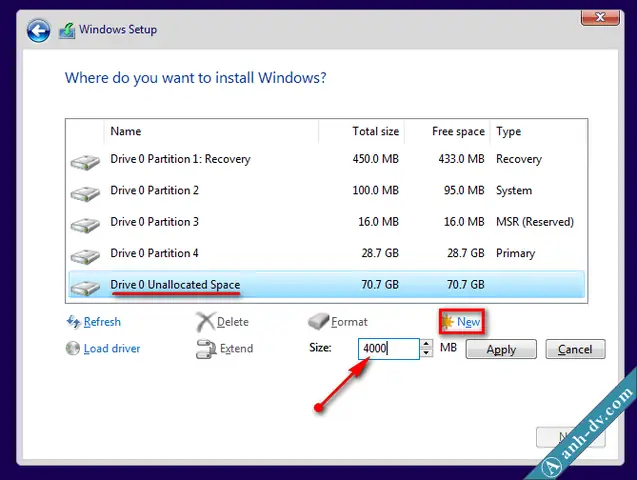The image size is (637, 480).
Task: Cancel the new partition creation
Action: pyautogui.click(x=575, y=349)
